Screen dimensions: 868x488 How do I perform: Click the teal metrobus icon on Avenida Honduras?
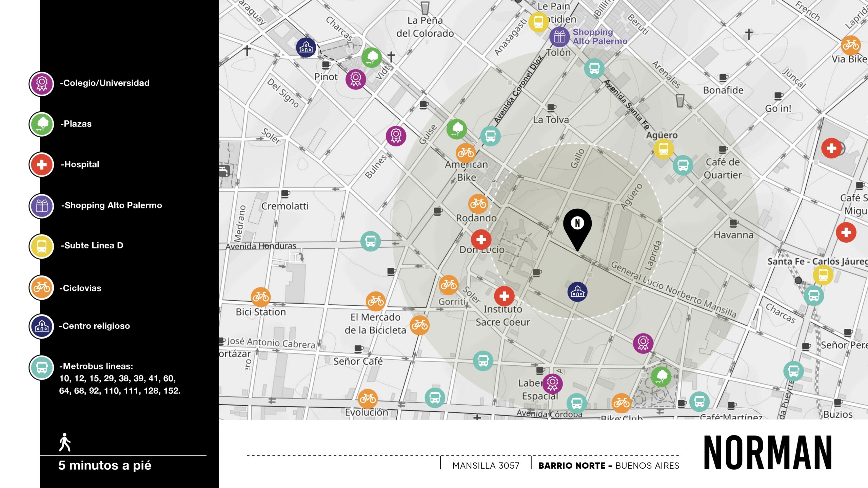[370, 241]
